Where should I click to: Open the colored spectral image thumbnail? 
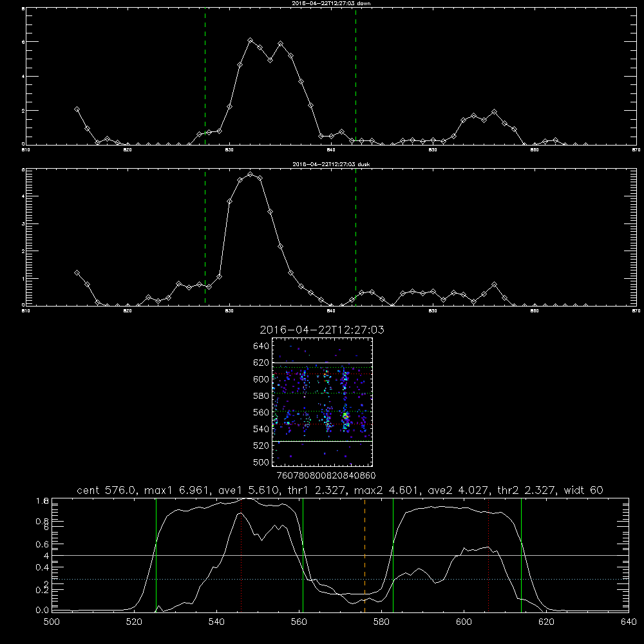[x=323, y=402]
